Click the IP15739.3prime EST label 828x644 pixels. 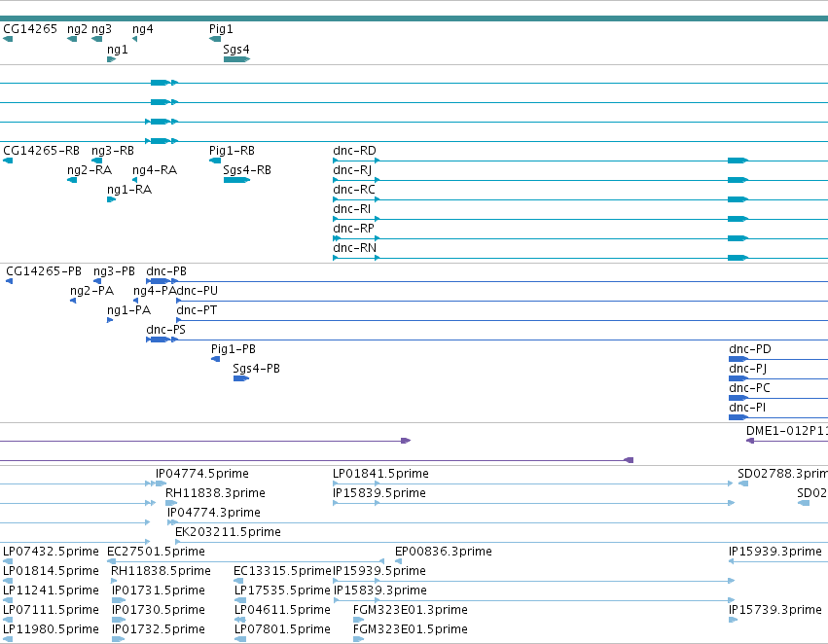pyautogui.click(x=775, y=610)
